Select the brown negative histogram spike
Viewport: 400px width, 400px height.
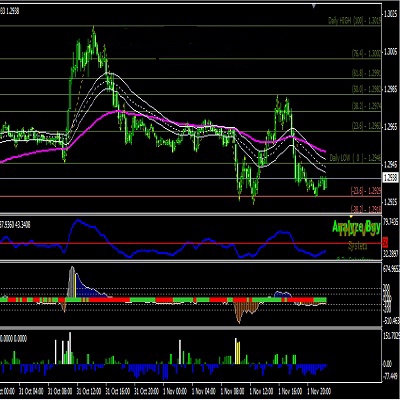pos(239,313)
